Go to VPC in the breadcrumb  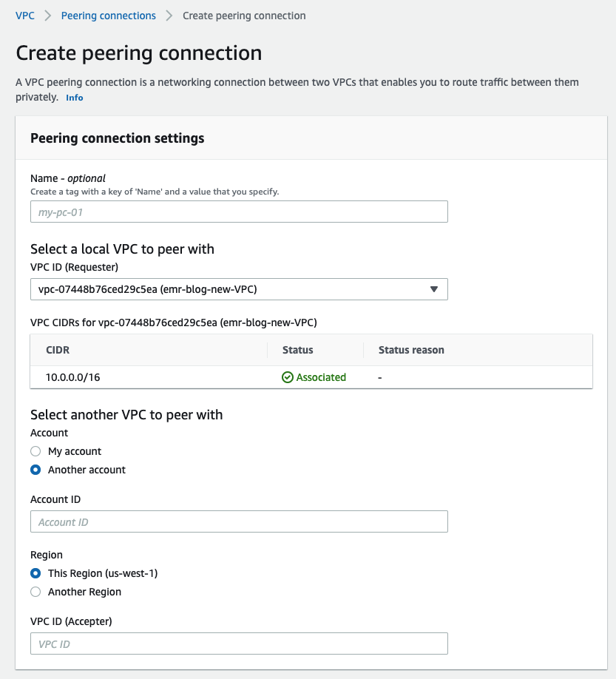coord(25,16)
